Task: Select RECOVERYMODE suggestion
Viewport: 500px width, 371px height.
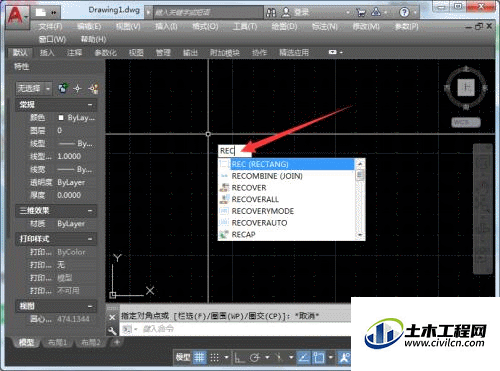Action: tap(287, 211)
